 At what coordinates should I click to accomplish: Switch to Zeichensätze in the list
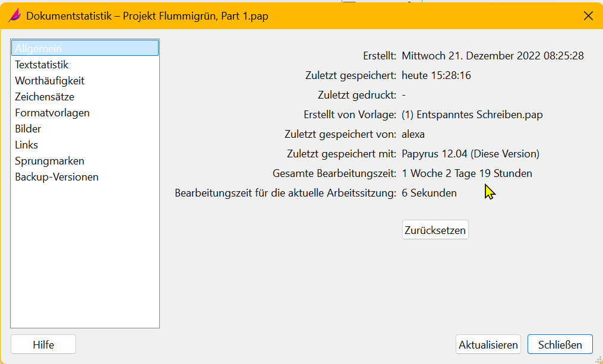[x=45, y=97]
